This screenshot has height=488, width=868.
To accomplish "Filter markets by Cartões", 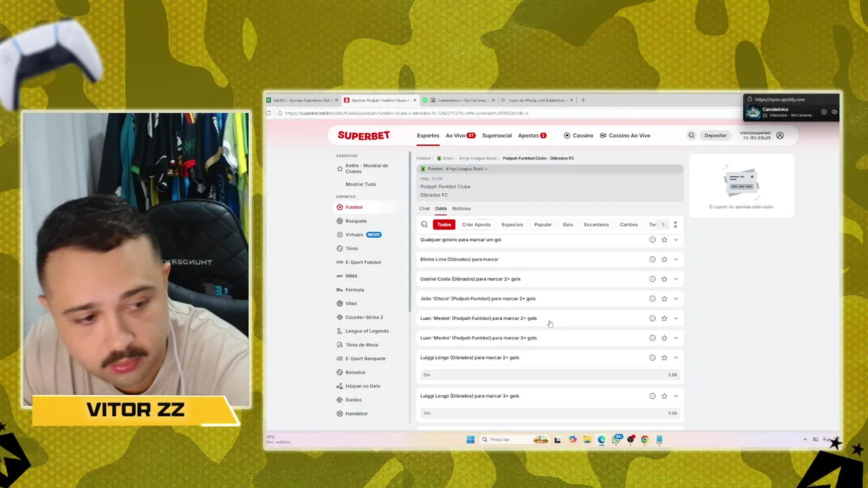I will pos(629,224).
